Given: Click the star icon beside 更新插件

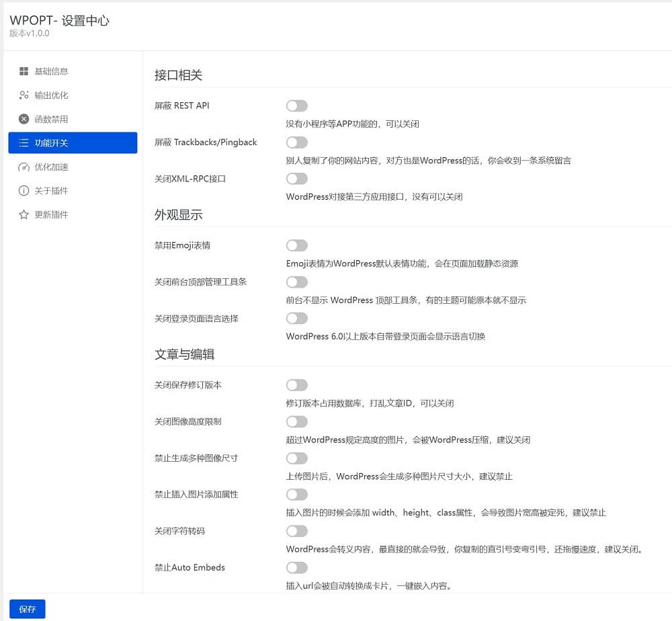Looking at the screenshot, I should (25, 214).
